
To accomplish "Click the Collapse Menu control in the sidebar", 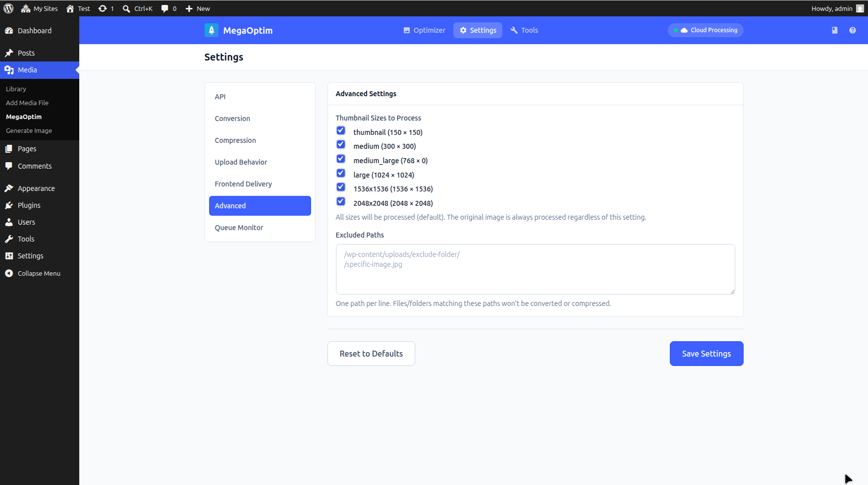I will 33,273.
